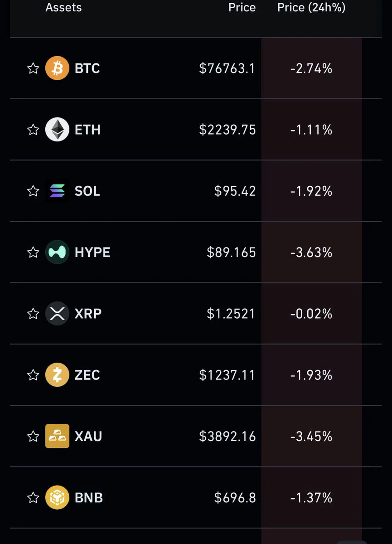Sort by Assets column header
Viewport: 392px width, 544px height.
63,7
